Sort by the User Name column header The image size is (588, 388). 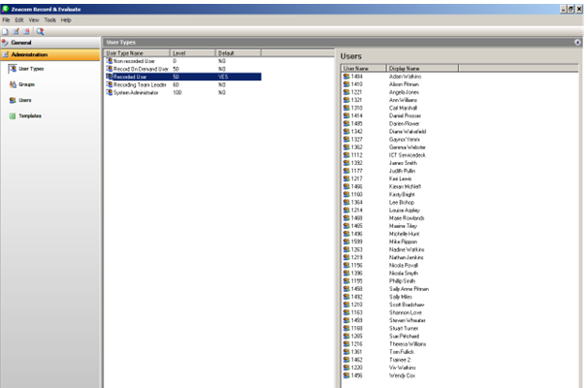(364, 68)
